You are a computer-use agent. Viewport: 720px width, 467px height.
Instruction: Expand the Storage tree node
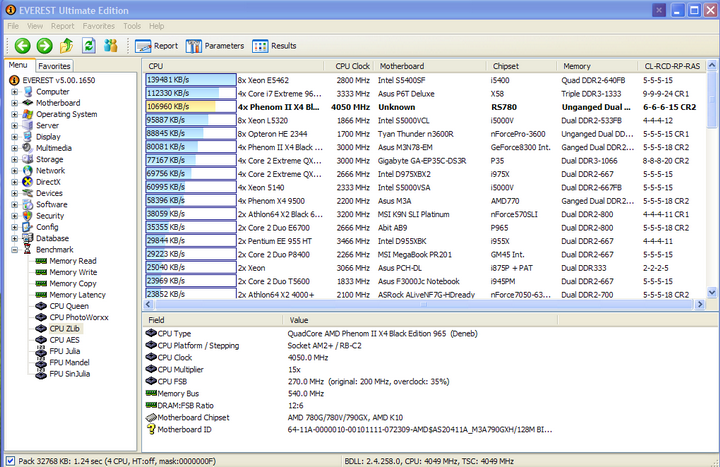(x=15, y=159)
